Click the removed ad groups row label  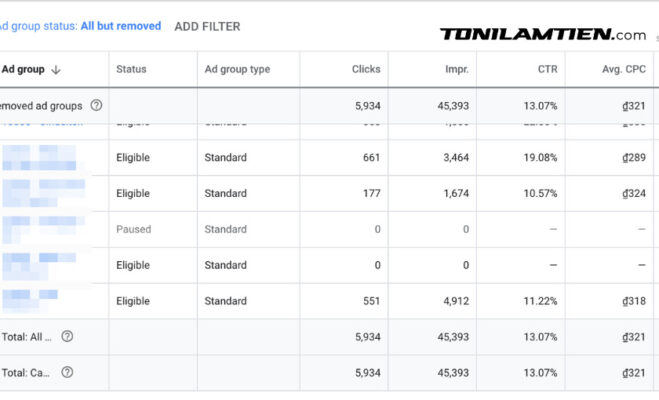pyautogui.click(x=41, y=105)
